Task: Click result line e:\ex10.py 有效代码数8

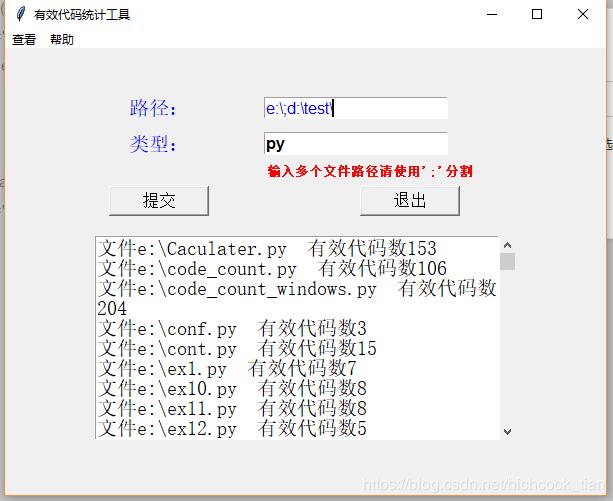Action: point(232,388)
